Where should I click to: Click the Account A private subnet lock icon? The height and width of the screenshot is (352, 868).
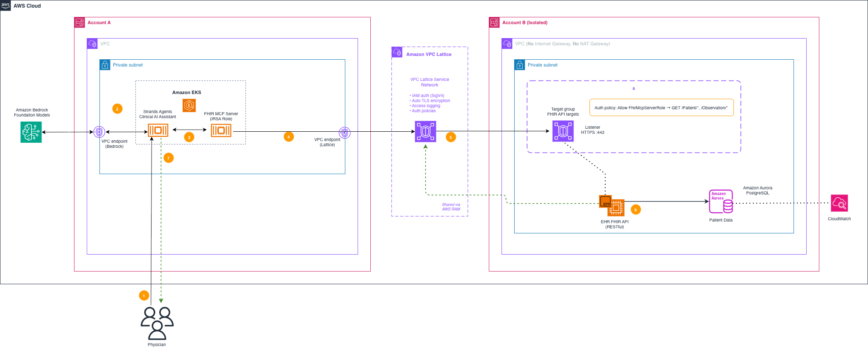105,65
